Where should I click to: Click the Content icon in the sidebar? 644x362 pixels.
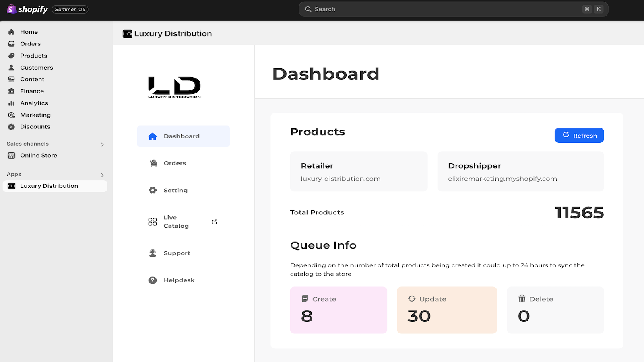point(12,79)
